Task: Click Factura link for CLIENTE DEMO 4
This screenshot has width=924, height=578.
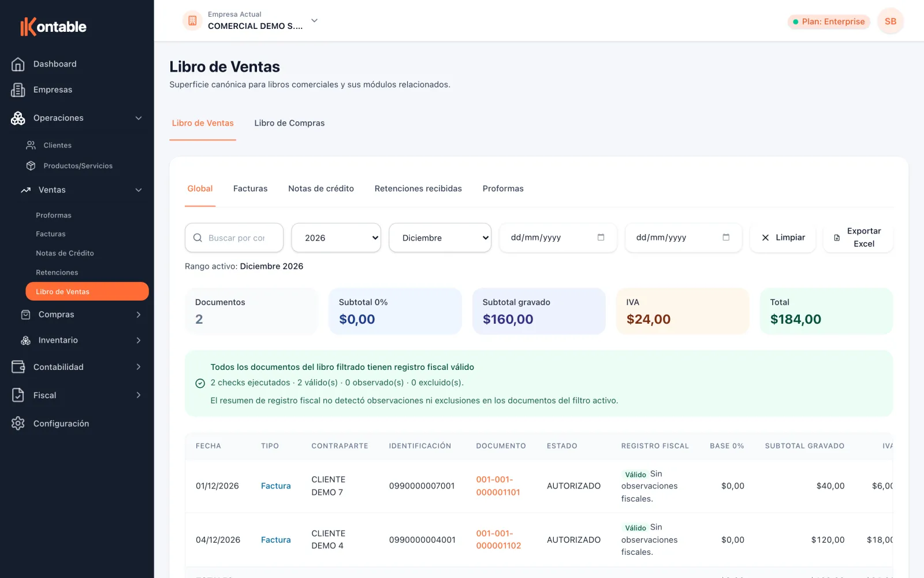Action: 275,540
